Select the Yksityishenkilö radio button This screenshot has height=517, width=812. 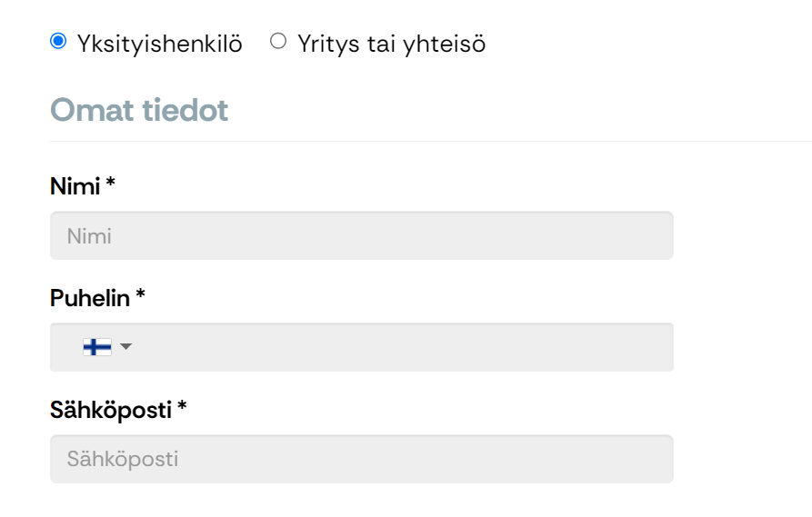(58, 41)
